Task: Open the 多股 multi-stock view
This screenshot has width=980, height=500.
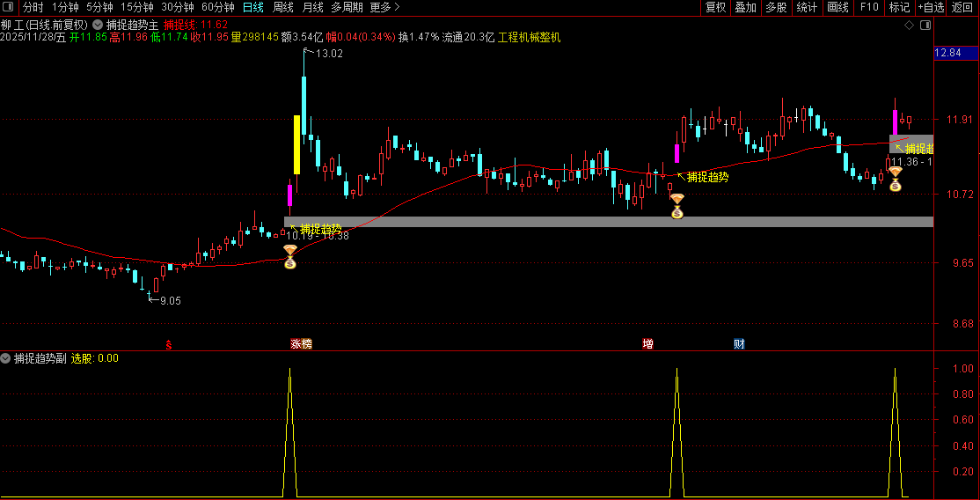Action: [x=776, y=8]
